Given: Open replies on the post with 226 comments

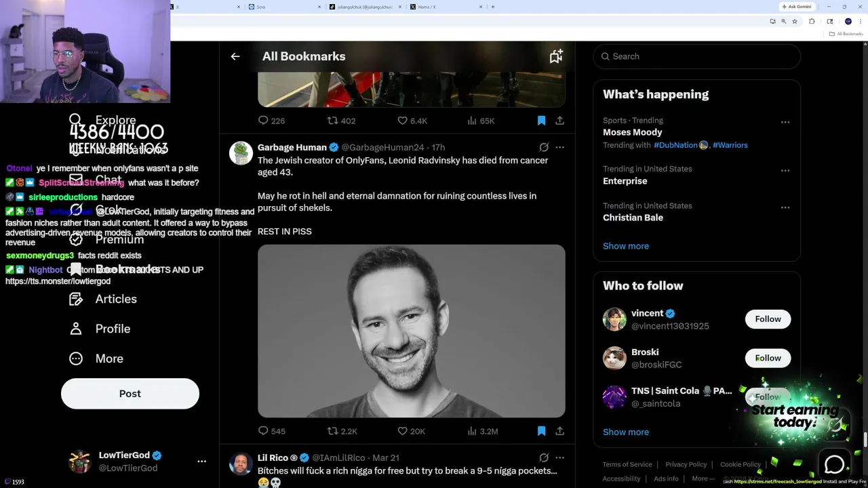Looking at the screenshot, I should pos(271,121).
